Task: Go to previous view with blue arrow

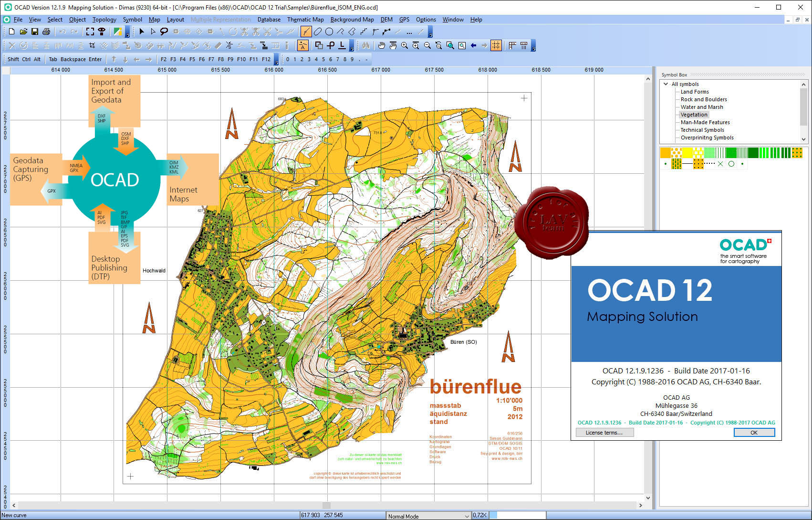Action: coord(473,46)
